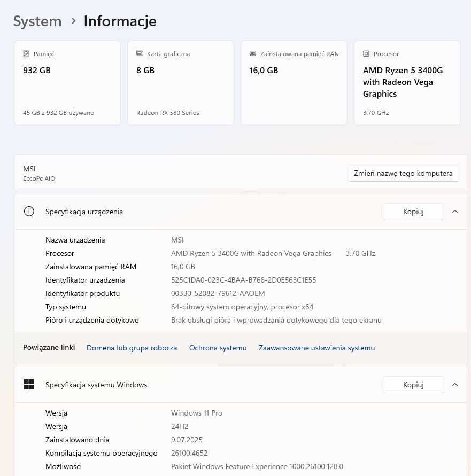Image resolution: width=471 pixels, height=476 pixels.
Task: Open the Ochrona systemu link
Action: tap(218, 348)
